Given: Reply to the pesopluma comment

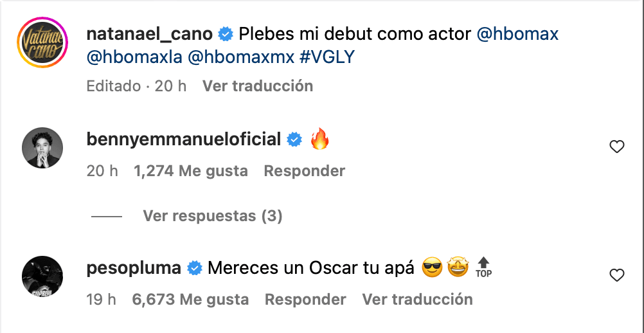Looking at the screenshot, I should pos(305,299).
